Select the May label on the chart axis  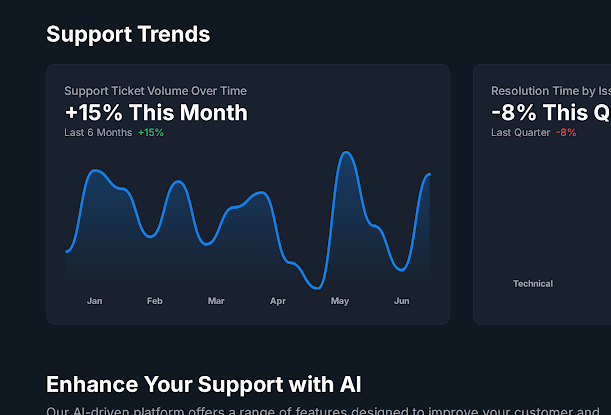tap(340, 301)
